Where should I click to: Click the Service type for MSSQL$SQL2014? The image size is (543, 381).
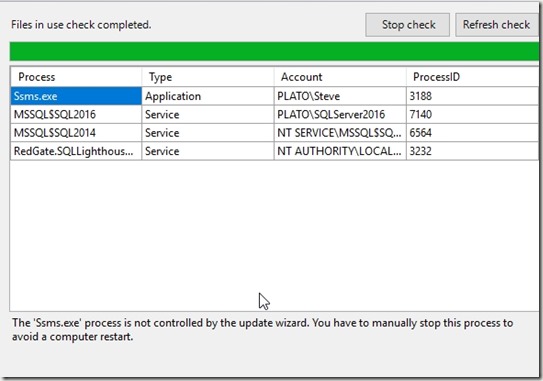coord(208,133)
